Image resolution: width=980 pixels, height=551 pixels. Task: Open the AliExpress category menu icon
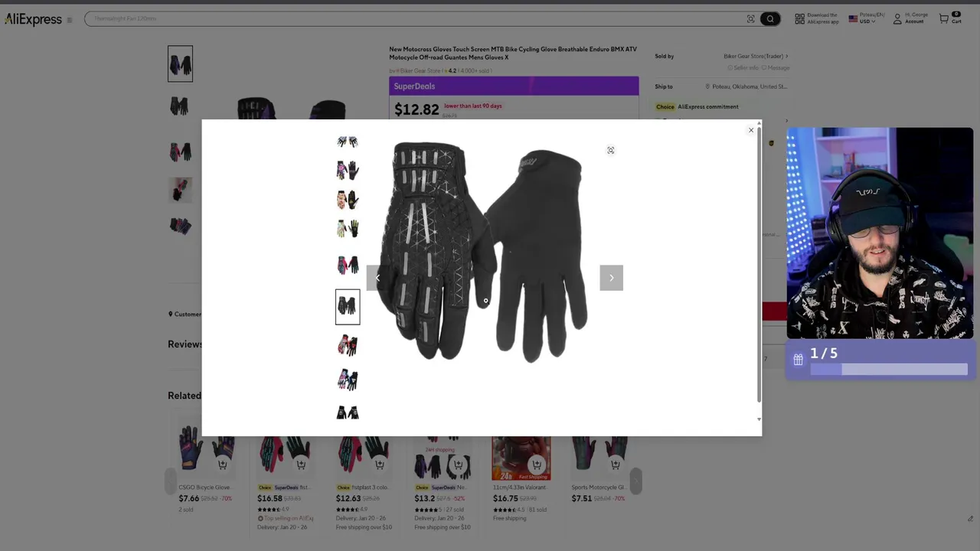(x=69, y=20)
